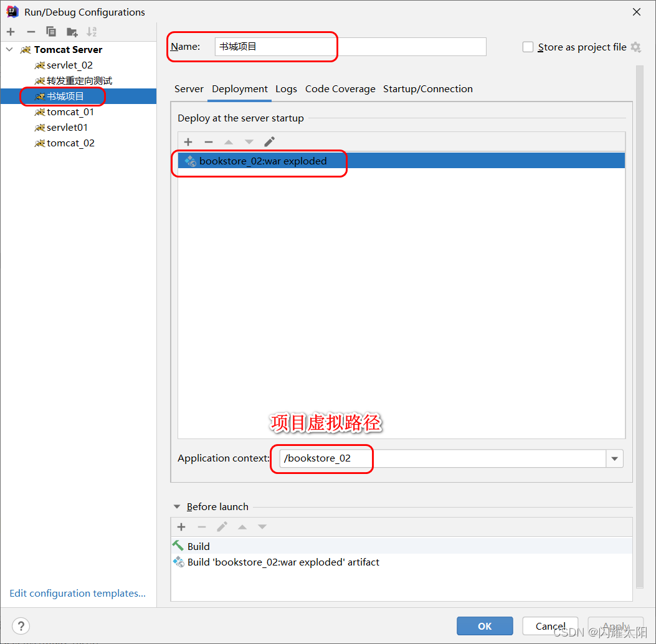The image size is (656, 644).
Task: Add a deployment artifact with plus icon
Action: [x=188, y=142]
